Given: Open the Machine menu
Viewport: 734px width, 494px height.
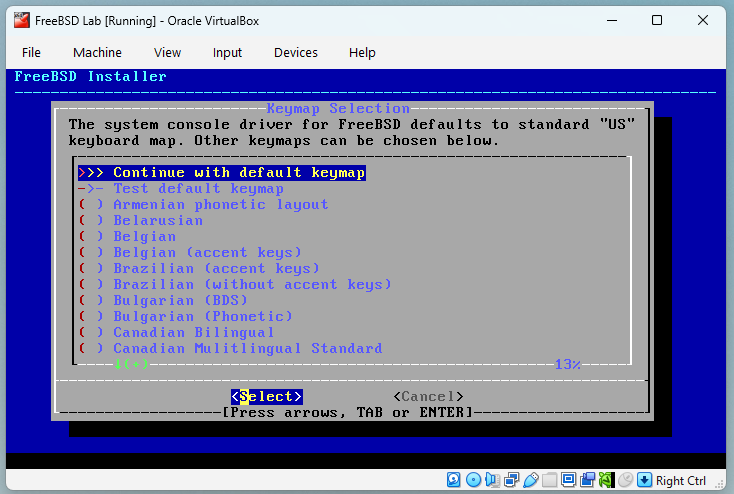Looking at the screenshot, I should tap(97, 52).
